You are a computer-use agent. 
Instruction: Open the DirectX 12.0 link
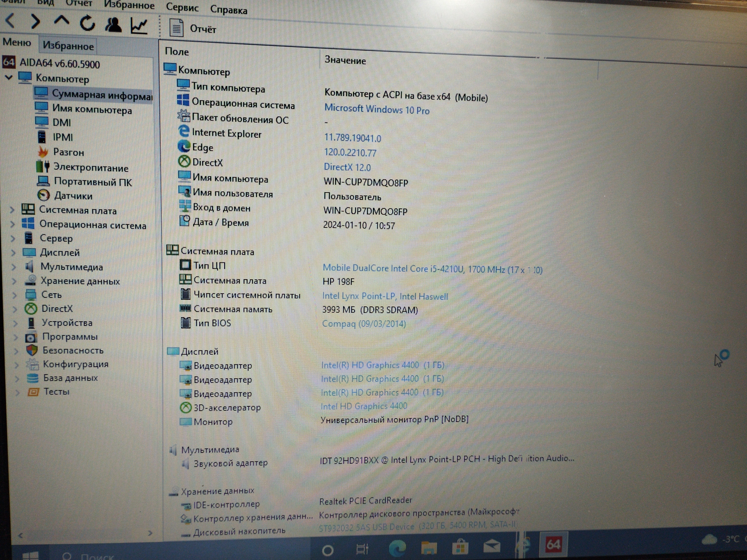coord(347,167)
